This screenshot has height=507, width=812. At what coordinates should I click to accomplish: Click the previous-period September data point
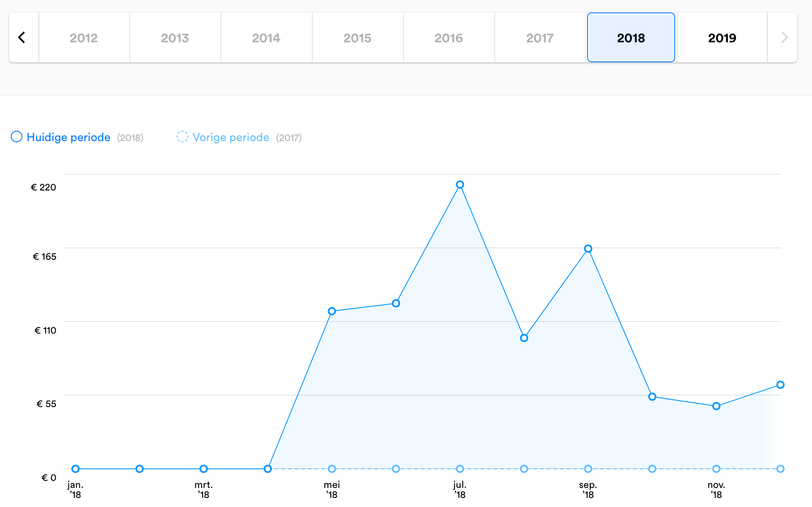588,469
